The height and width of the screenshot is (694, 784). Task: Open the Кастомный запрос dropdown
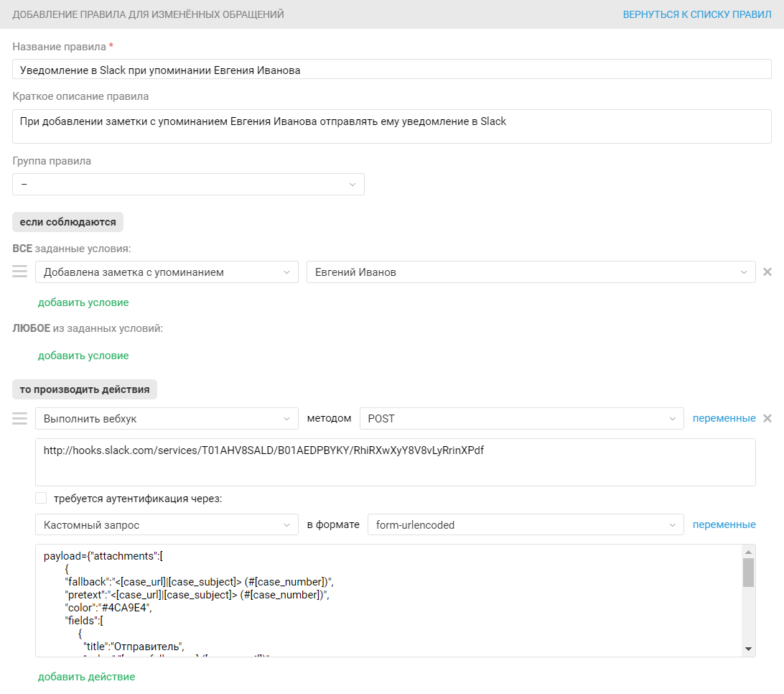pos(167,525)
